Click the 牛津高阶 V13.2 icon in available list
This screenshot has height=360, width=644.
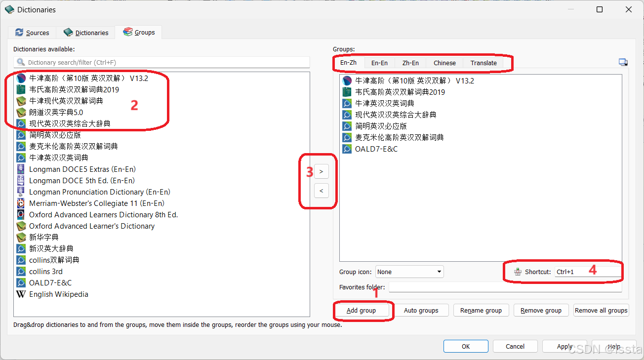(21, 78)
